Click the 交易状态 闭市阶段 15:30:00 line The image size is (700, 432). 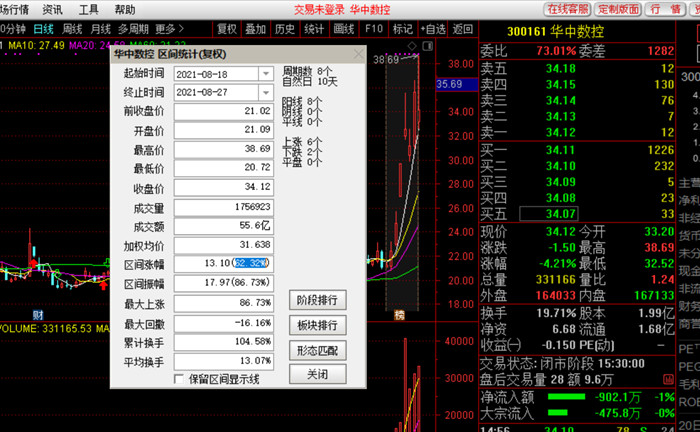562,364
